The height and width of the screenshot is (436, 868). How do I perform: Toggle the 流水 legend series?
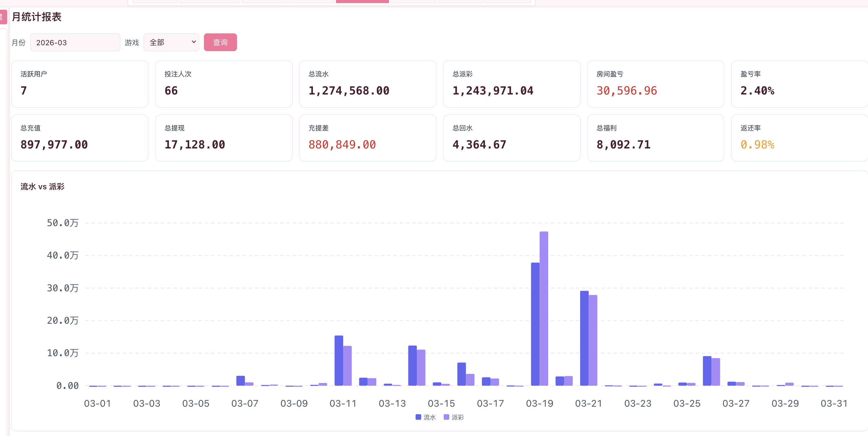pos(426,417)
